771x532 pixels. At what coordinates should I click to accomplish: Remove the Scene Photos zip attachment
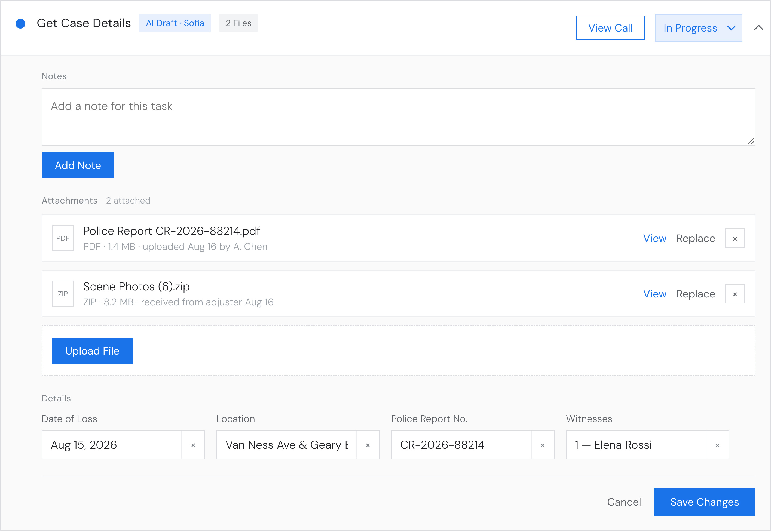(735, 294)
